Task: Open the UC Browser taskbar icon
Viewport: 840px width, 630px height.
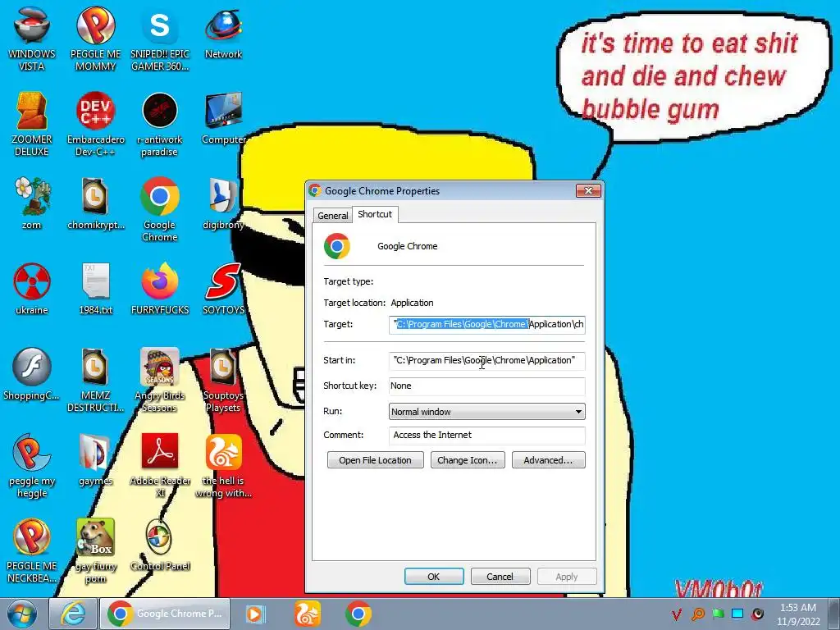Action: click(x=308, y=614)
